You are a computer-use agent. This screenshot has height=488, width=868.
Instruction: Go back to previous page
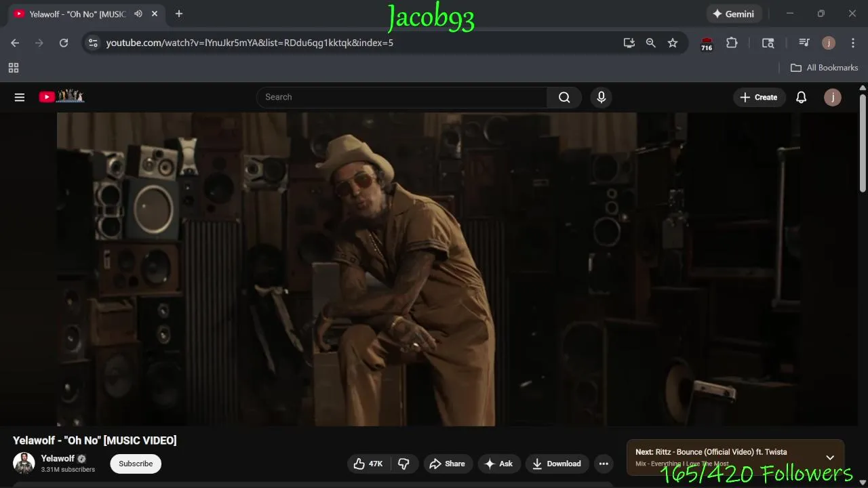click(x=15, y=43)
